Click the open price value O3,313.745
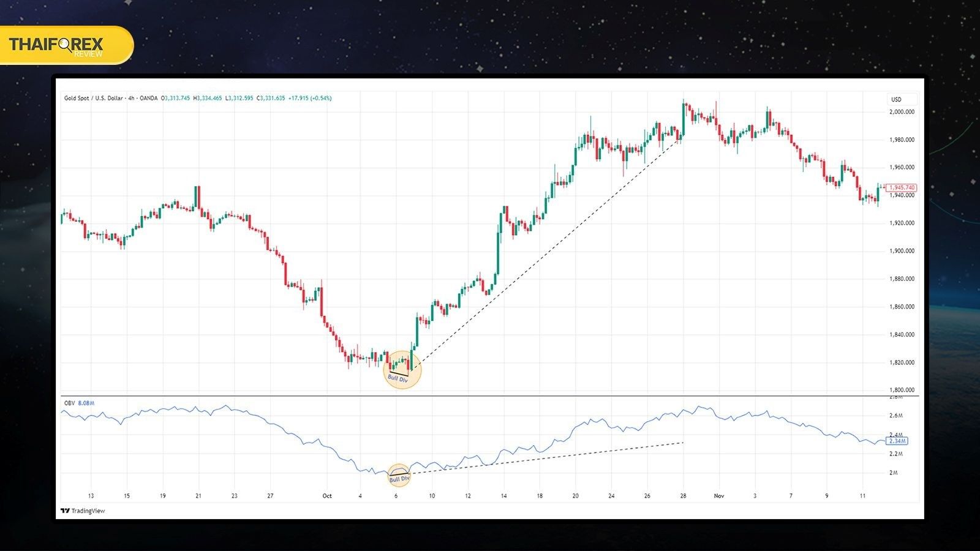The width and height of the screenshot is (980, 551). click(176, 98)
